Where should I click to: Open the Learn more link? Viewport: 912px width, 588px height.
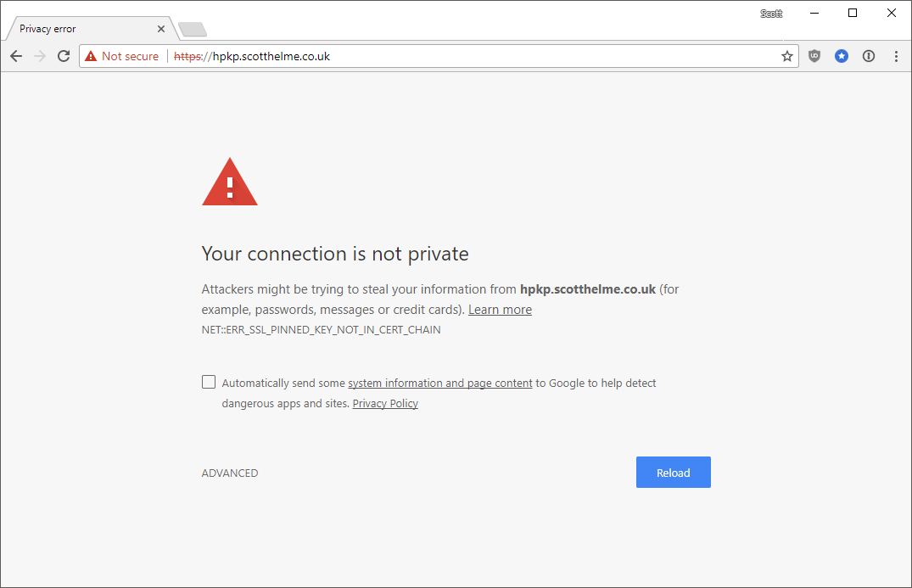500,309
